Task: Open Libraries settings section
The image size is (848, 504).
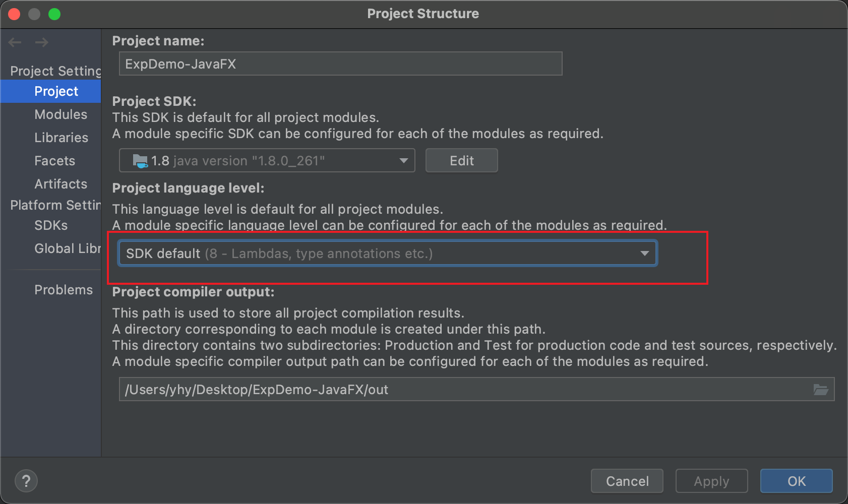Action: 61,138
